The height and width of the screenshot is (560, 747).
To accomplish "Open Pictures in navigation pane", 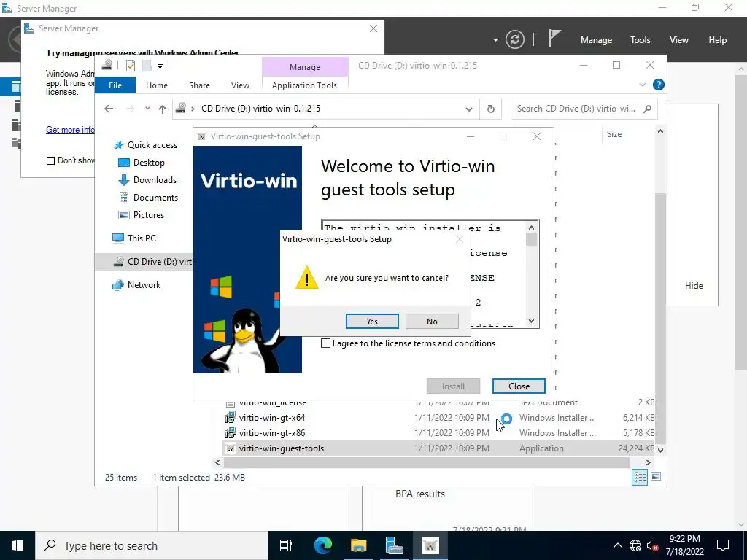I will click(x=141, y=215).
